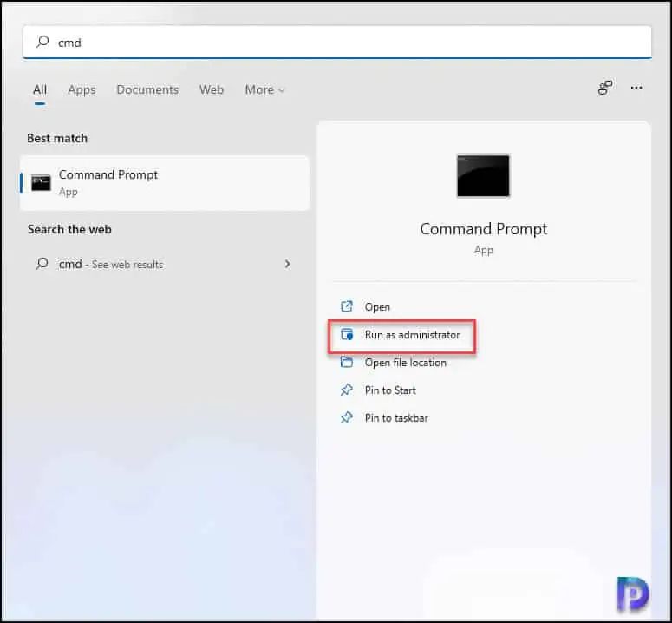The width and height of the screenshot is (672, 623).
Task: Click the Open file location folder icon
Action: 347,363
